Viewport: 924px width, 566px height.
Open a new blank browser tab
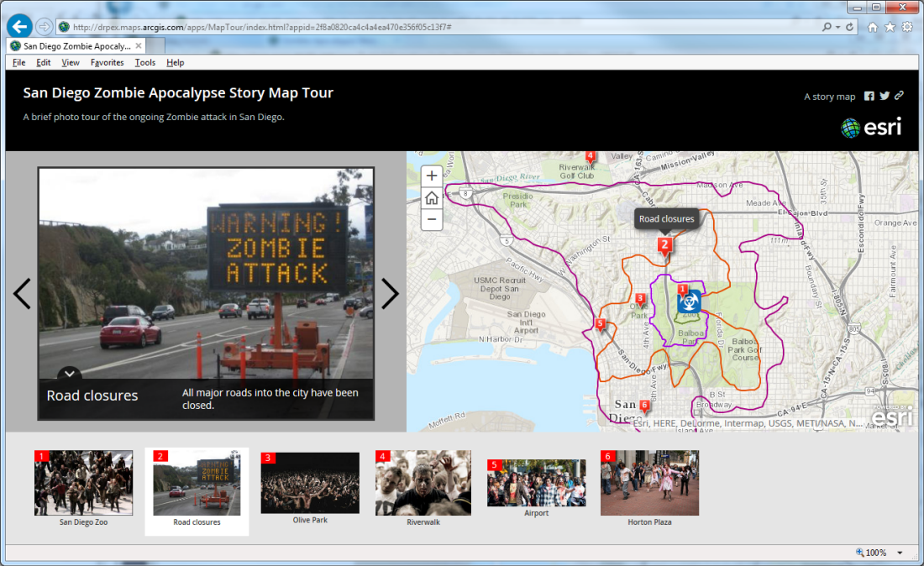tap(155, 46)
